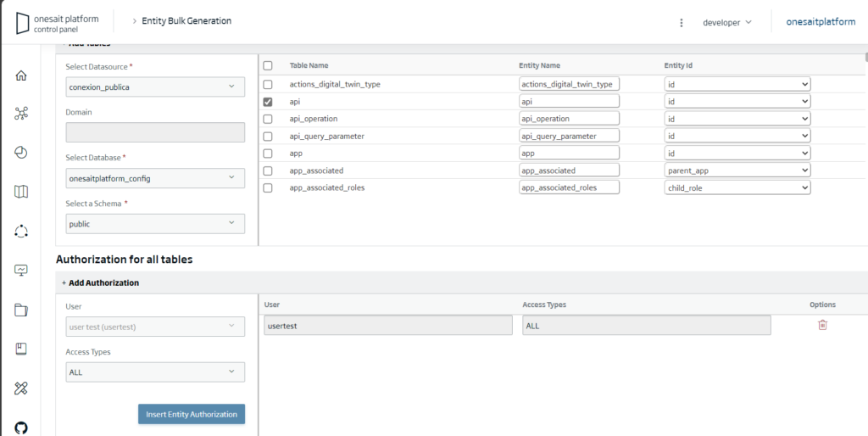Image resolution: width=868 pixels, height=436 pixels.
Task: Check the app_associated table checkbox
Action: [x=268, y=170]
